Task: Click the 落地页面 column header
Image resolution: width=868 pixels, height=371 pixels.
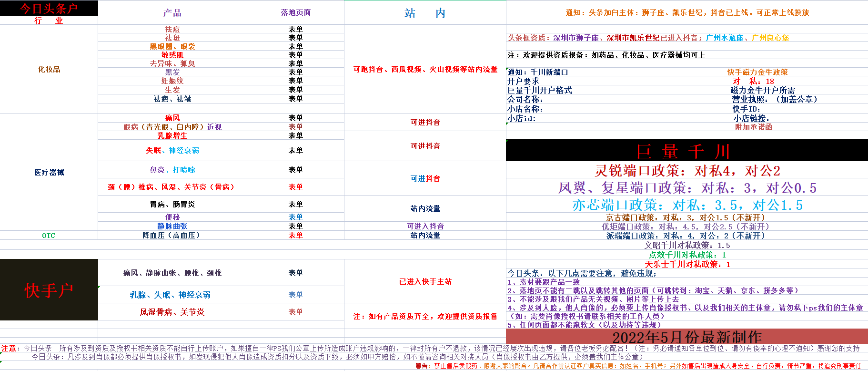Action: 295,13
